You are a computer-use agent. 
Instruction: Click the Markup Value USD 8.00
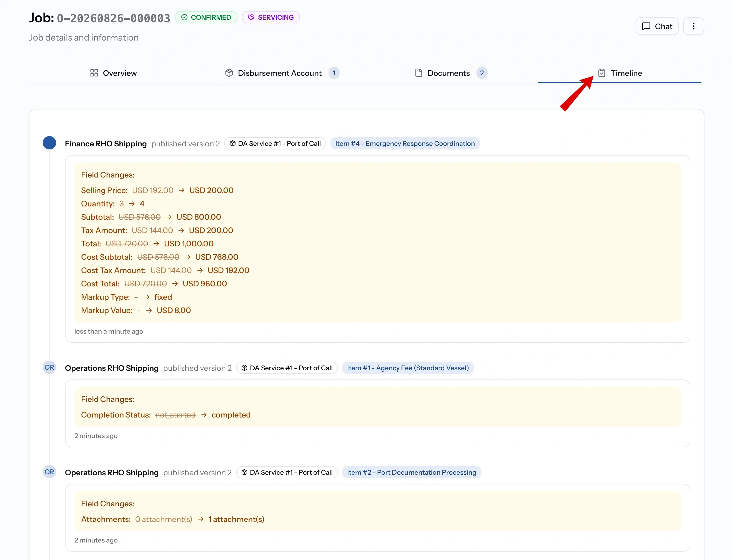click(174, 310)
